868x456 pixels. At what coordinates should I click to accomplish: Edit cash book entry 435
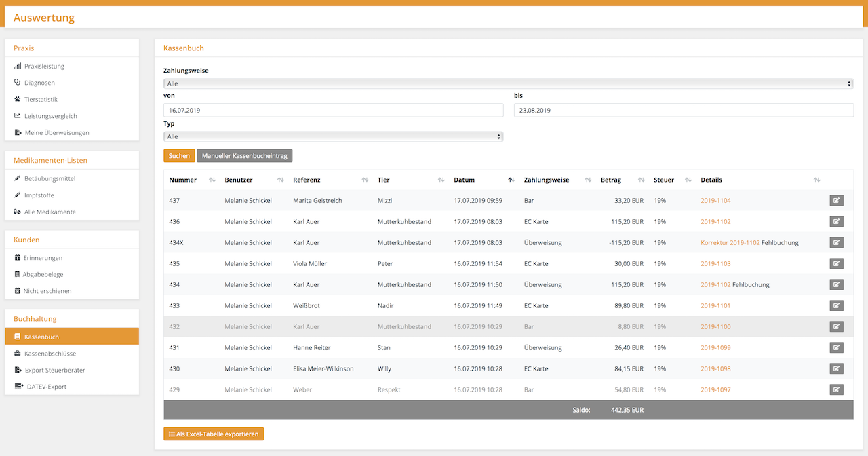(x=836, y=263)
